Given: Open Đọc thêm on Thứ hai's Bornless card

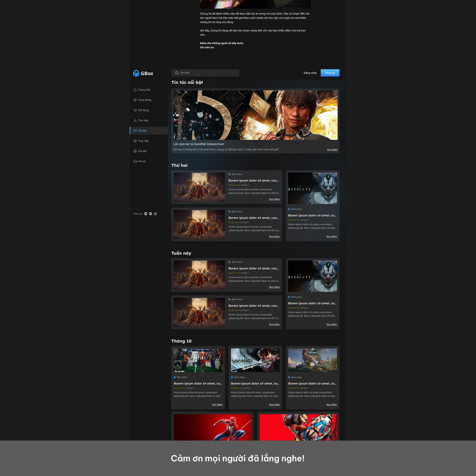Looking at the screenshot, I should [332, 237].
